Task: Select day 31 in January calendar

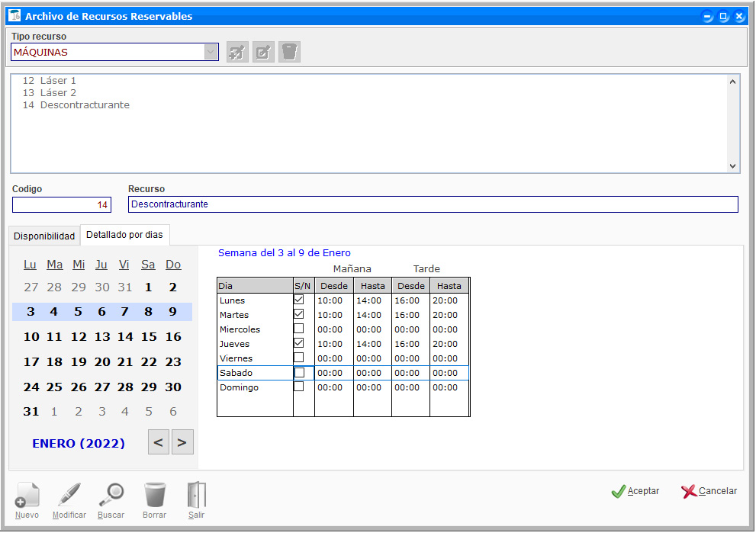Action: (x=31, y=411)
